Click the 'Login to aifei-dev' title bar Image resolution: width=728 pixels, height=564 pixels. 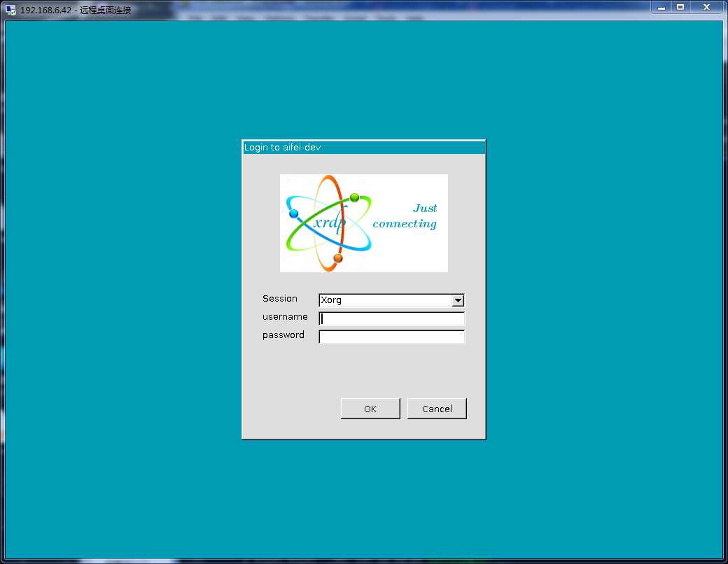coord(363,147)
